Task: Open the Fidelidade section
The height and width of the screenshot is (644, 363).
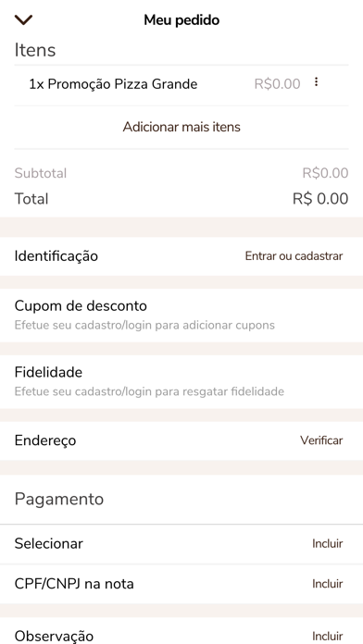Action: (x=181, y=381)
